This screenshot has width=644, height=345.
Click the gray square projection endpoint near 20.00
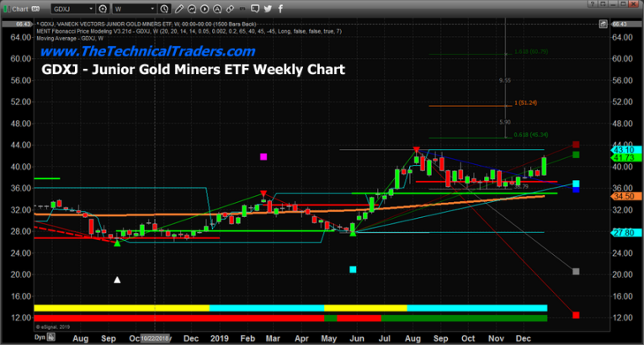click(x=575, y=271)
